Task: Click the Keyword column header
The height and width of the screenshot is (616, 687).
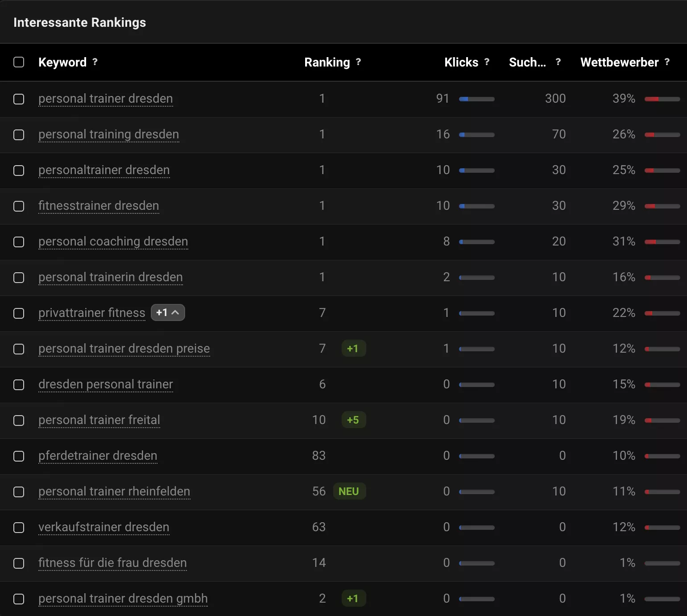Action: tap(63, 62)
